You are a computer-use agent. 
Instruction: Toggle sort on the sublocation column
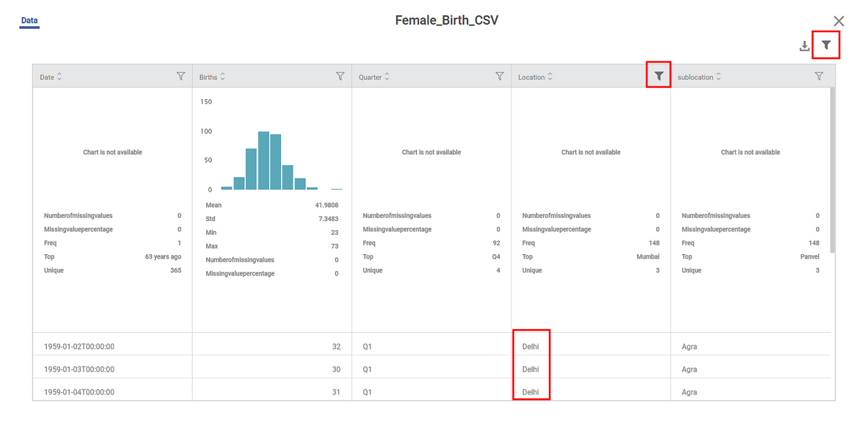click(x=719, y=77)
